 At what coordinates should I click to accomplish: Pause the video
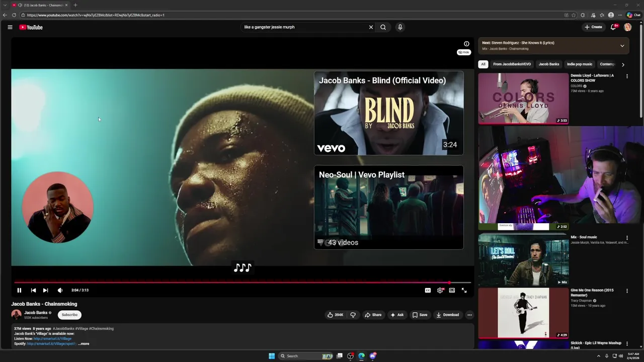pos(19,290)
